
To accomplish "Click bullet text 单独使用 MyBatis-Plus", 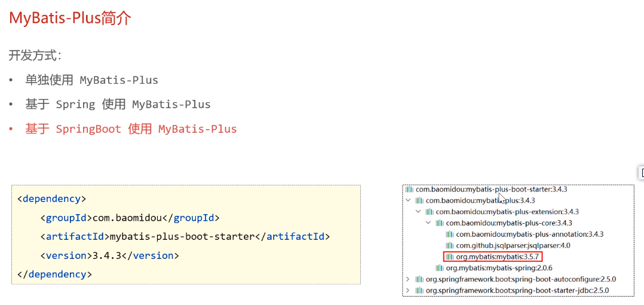I will point(91,80).
